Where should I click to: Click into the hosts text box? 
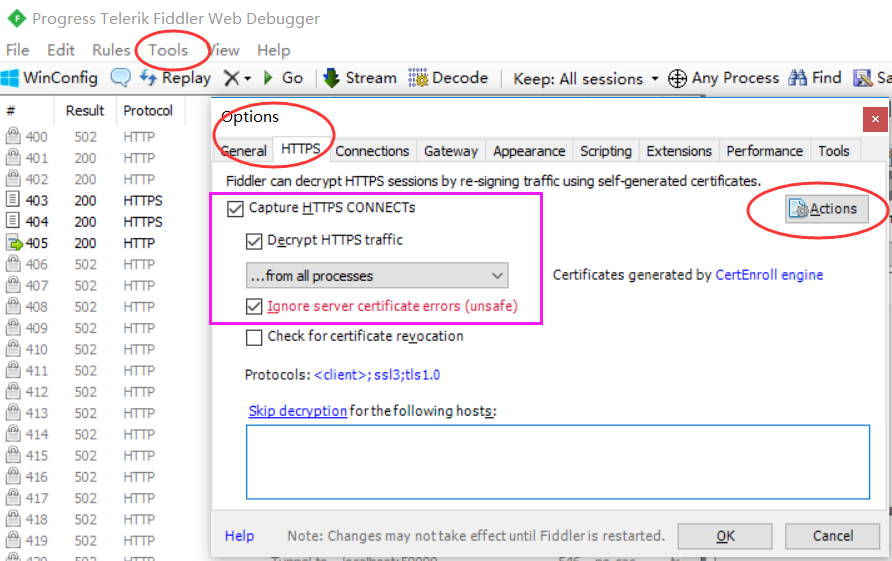[558, 462]
